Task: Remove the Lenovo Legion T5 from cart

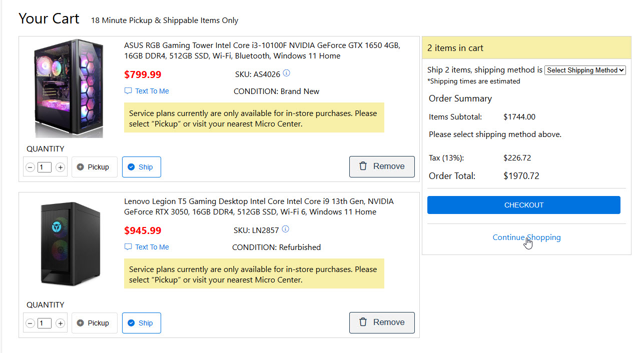Action: (382, 322)
